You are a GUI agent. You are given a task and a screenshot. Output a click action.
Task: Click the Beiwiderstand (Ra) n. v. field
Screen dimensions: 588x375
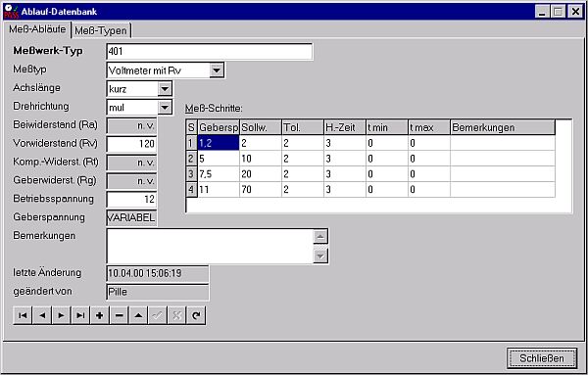click(x=131, y=125)
